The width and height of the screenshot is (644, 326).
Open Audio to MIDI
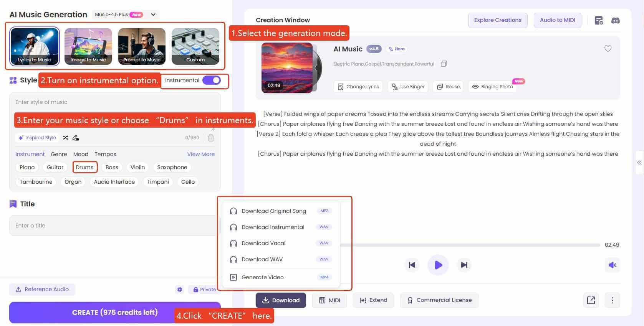(x=558, y=20)
